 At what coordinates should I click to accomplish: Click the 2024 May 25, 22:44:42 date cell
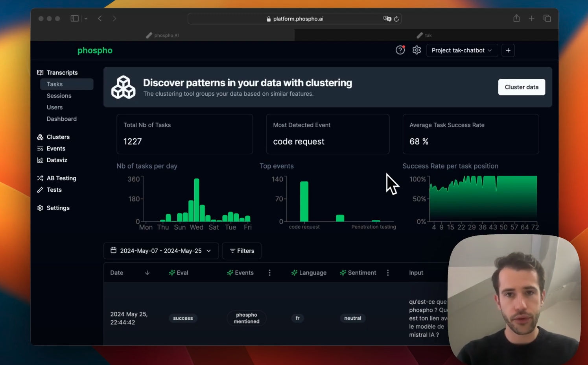click(129, 318)
